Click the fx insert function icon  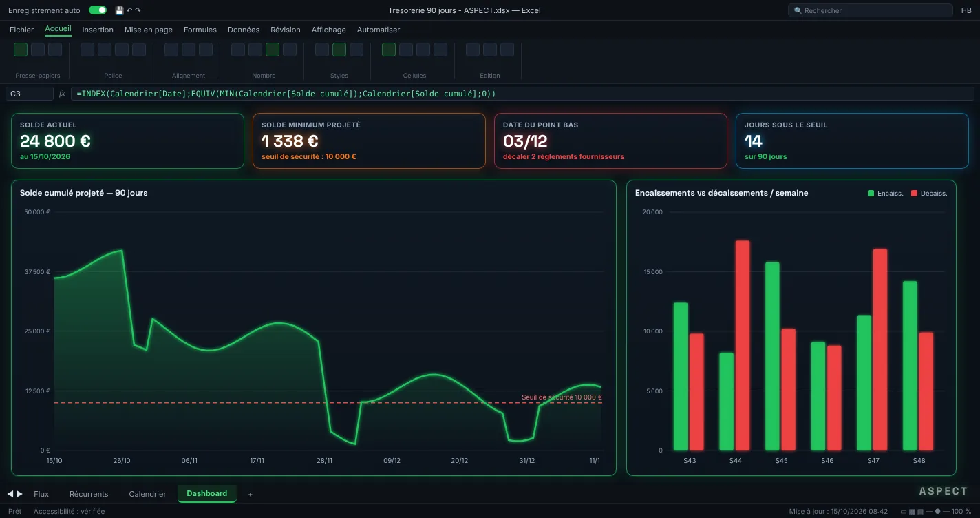pos(62,94)
